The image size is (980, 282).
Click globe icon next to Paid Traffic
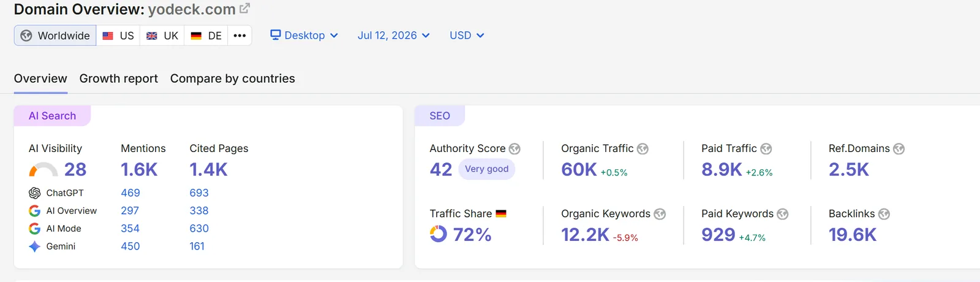(x=766, y=149)
